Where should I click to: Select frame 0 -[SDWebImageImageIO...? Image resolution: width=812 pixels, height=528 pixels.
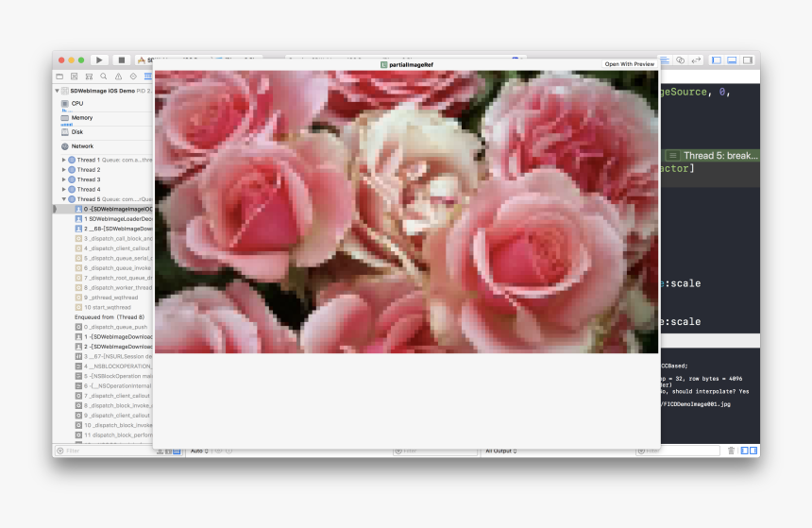[x=103, y=210]
